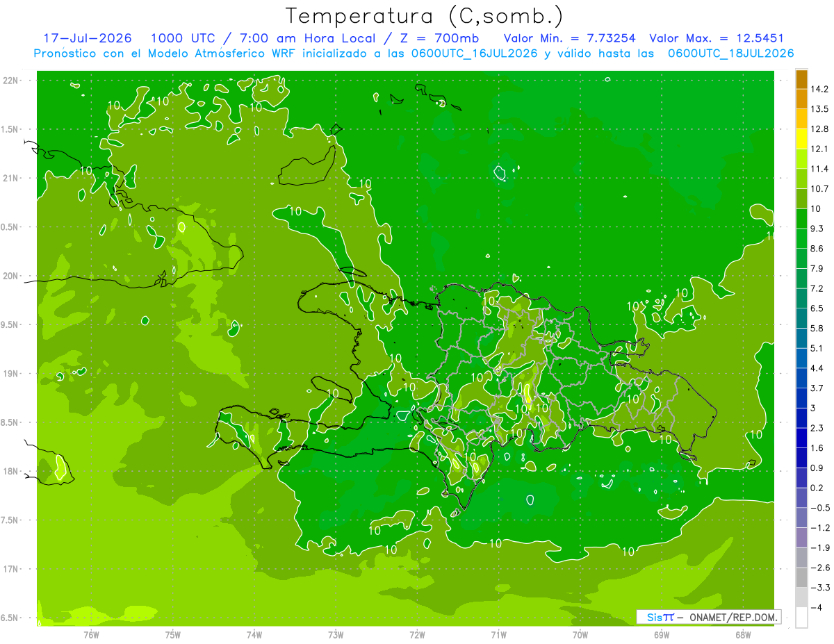
Task: Click the '5.1' color bar label
Action: [x=817, y=348]
